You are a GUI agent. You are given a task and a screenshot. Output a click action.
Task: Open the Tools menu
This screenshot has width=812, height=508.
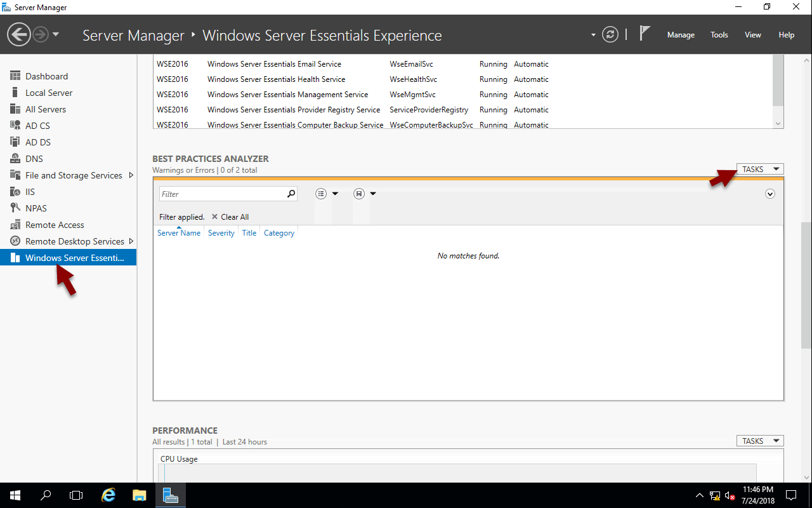(x=719, y=35)
